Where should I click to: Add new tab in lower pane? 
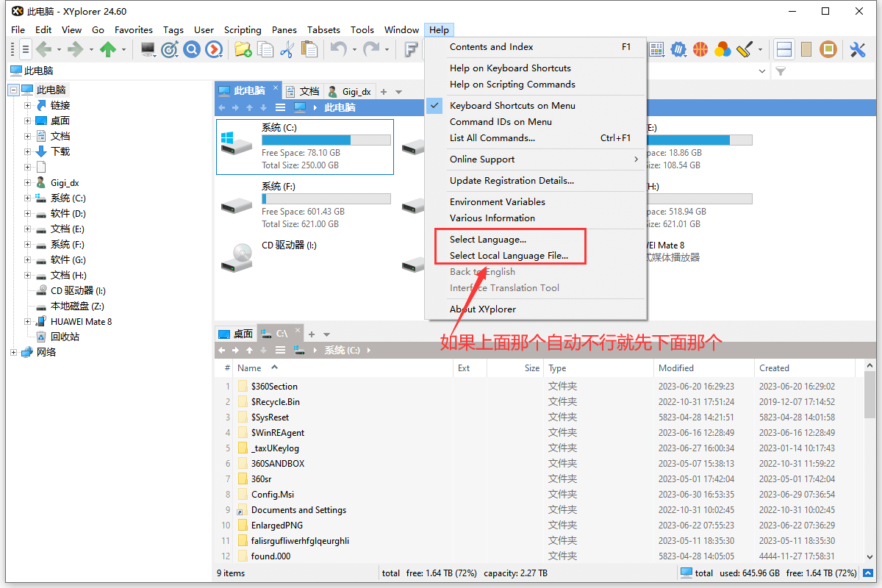point(312,334)
